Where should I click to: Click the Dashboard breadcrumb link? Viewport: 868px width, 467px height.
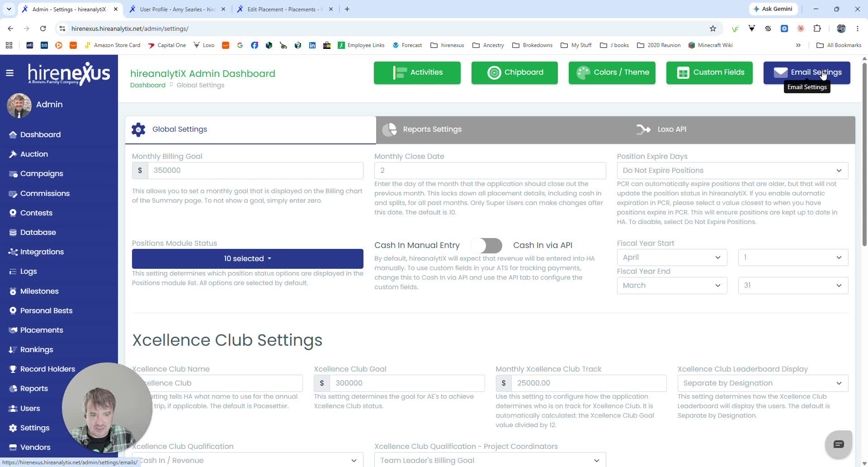pos(148,86)
